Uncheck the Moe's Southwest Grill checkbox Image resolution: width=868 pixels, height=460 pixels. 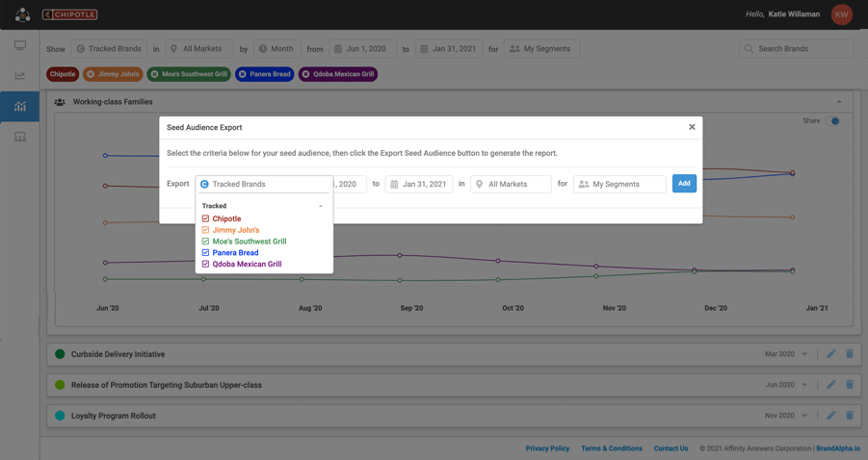point(205,241)
